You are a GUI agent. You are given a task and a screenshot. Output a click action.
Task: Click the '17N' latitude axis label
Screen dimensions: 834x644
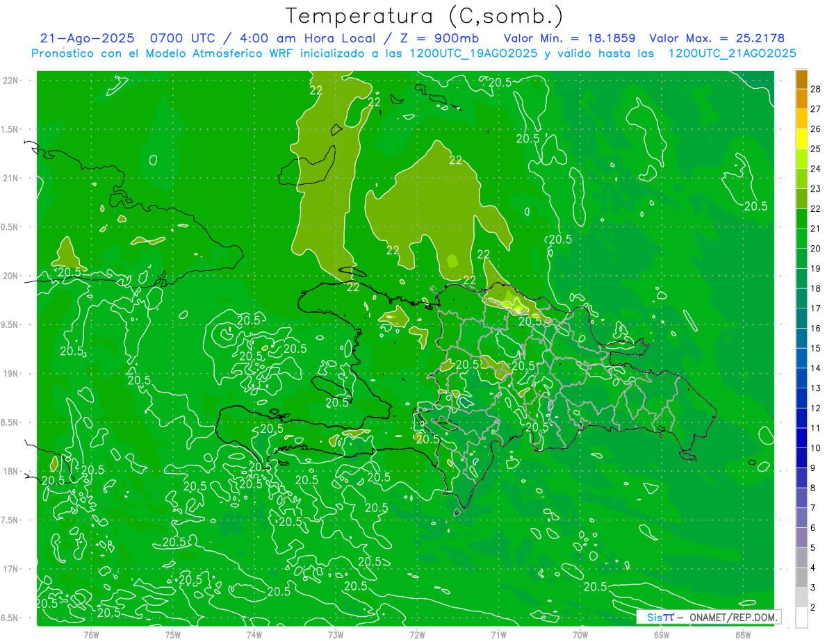point(10,569)
